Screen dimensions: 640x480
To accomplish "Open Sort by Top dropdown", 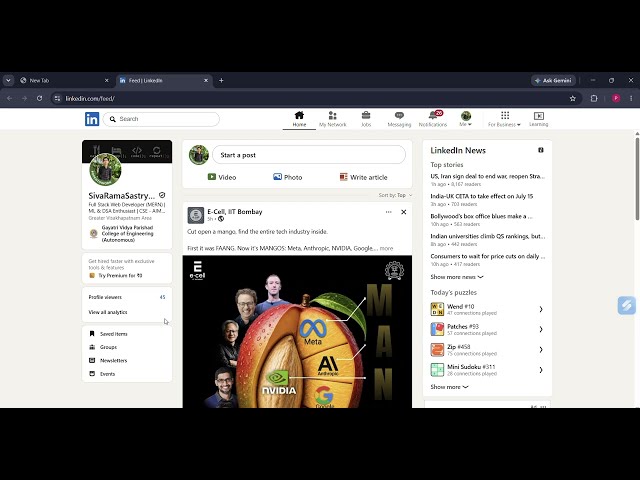I will coord(395,195).
